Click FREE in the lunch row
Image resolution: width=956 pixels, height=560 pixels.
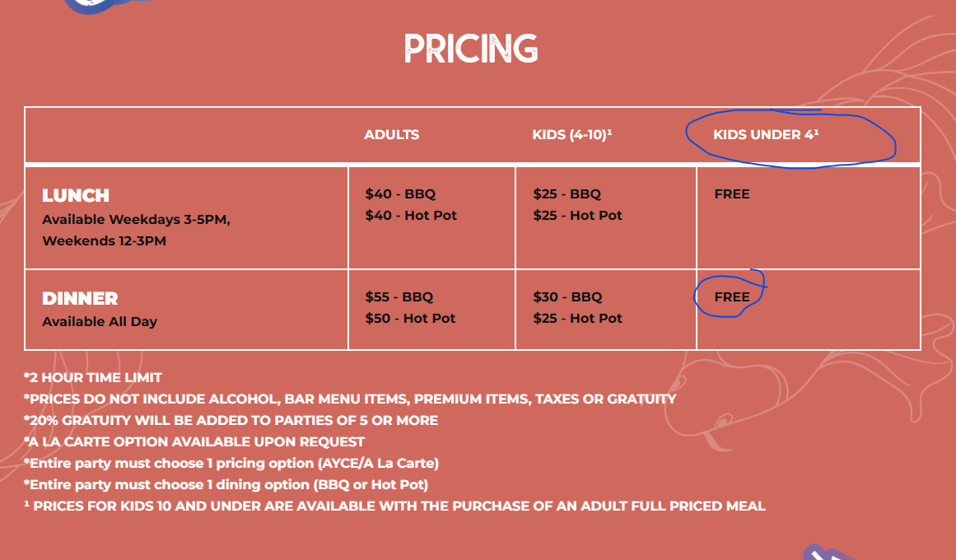[x=732, y=194]
